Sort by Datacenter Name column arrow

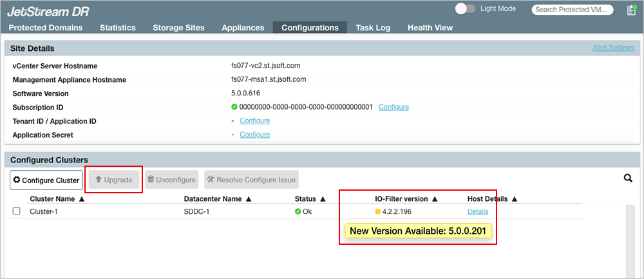pos(249,199)
